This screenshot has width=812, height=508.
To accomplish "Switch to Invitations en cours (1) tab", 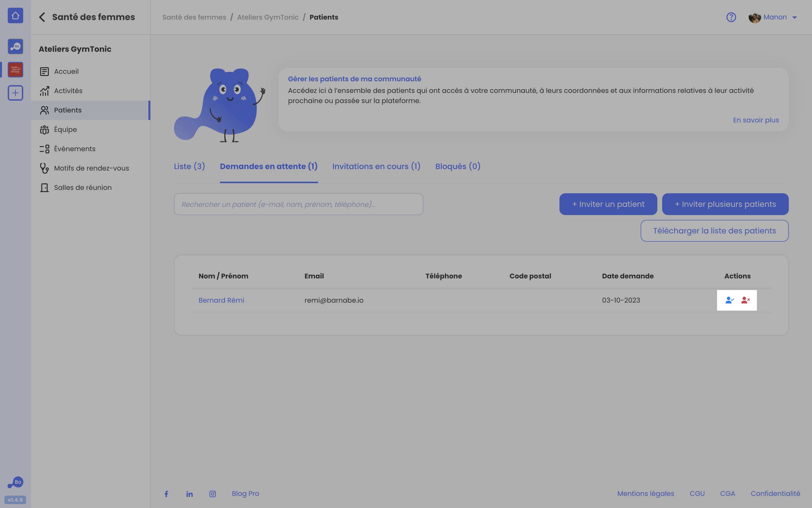I will (x=376, y=166).
